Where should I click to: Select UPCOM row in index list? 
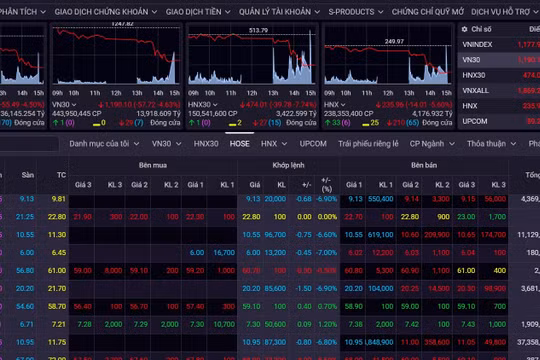pos(499,121)
